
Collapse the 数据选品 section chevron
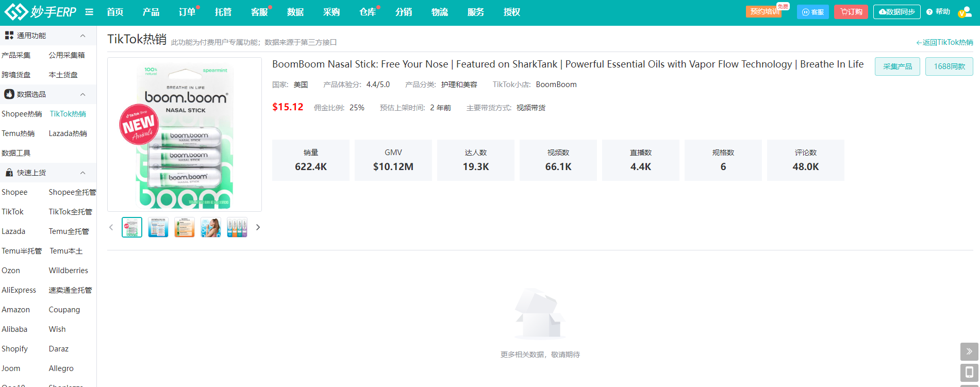(x=82, y=94)
